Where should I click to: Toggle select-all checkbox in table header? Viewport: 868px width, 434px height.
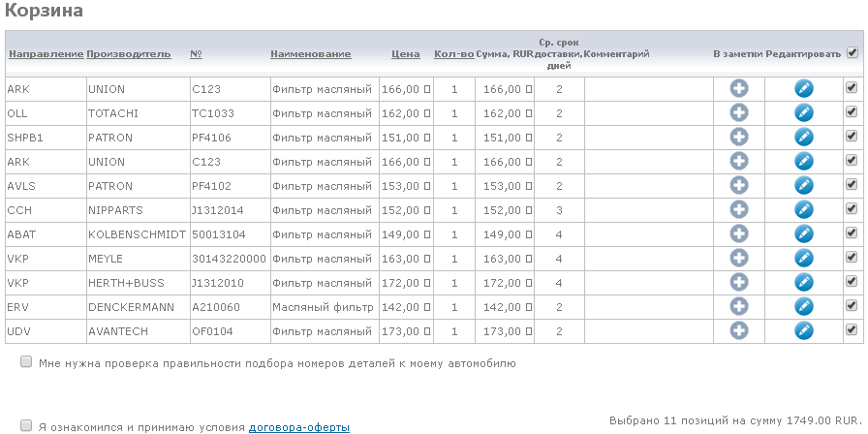(x=852, y=53)
